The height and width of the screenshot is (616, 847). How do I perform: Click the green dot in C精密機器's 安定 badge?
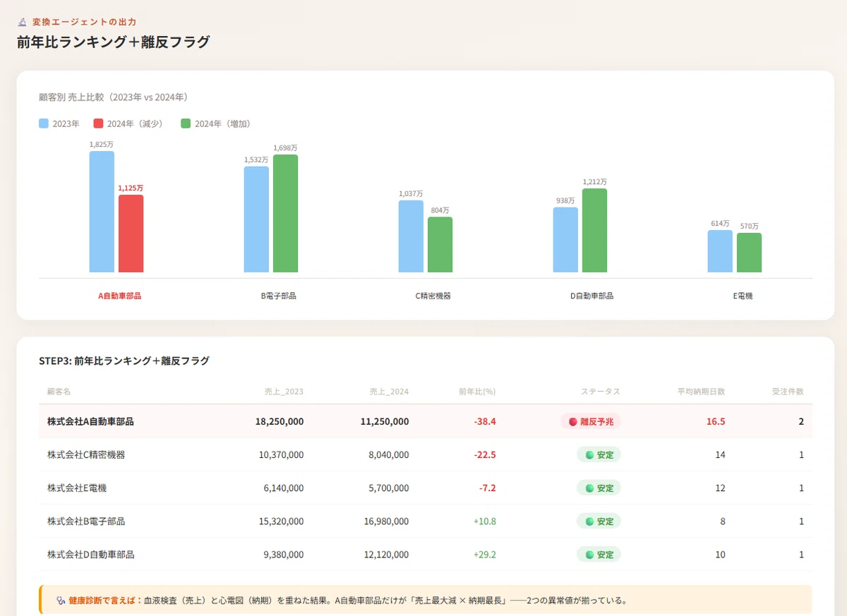tap(589, 455)
